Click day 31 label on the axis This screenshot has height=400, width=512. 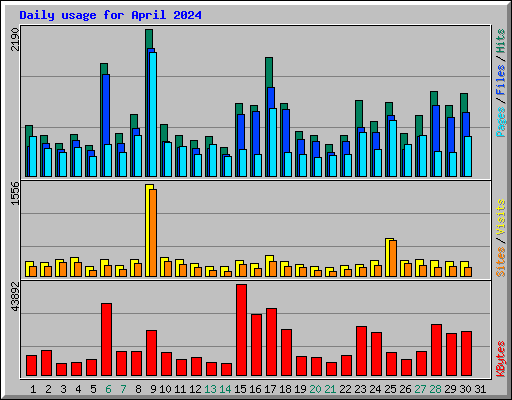[480, 389]
